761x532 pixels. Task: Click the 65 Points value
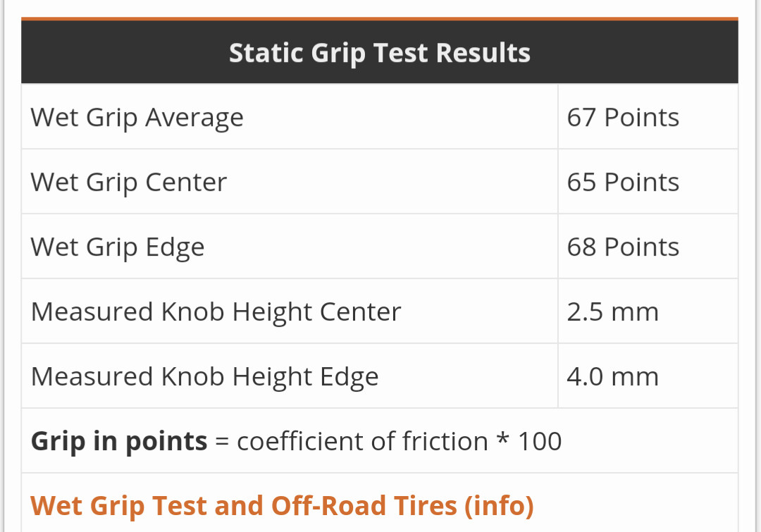623,183
